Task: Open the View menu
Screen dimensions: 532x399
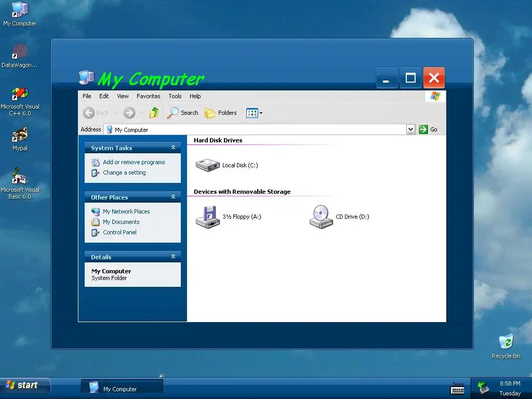Action: point(123,96)
